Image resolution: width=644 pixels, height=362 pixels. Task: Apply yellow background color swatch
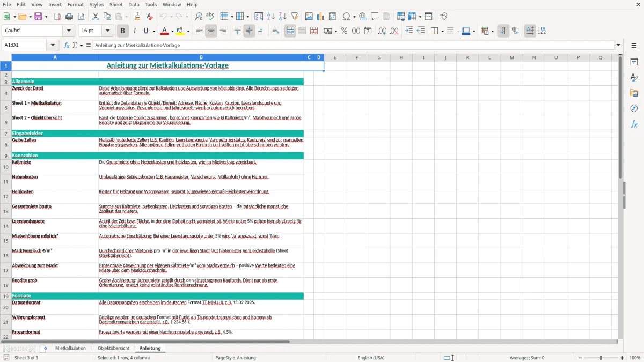[180, 31]
